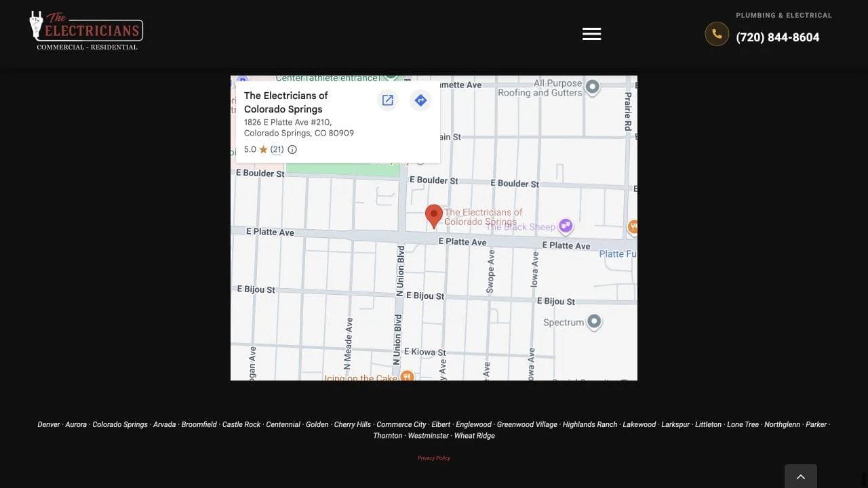Screen dimensions: 868x488
Task: Click Thornton in footer cities list
Action: click(x=388, y=436)
